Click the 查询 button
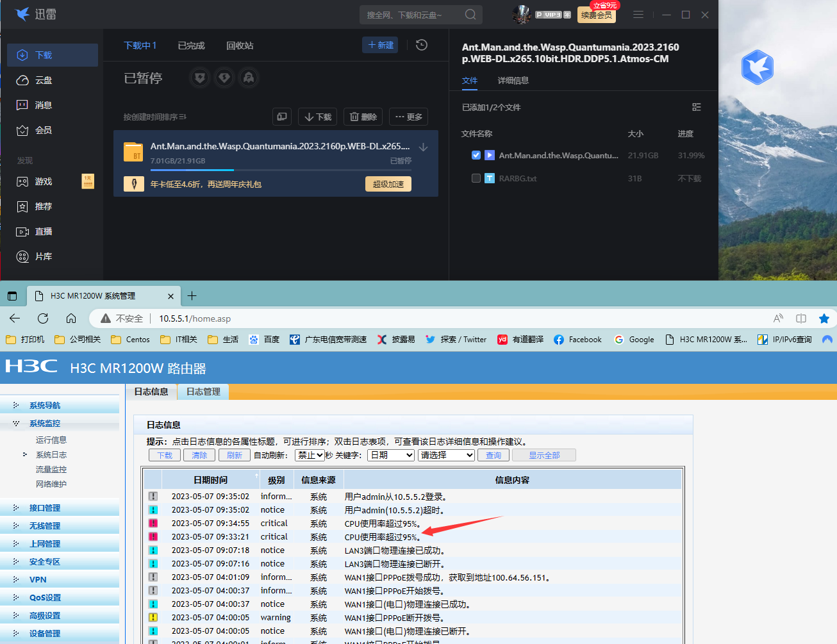The image size is (837, 644). click(493, 455)
